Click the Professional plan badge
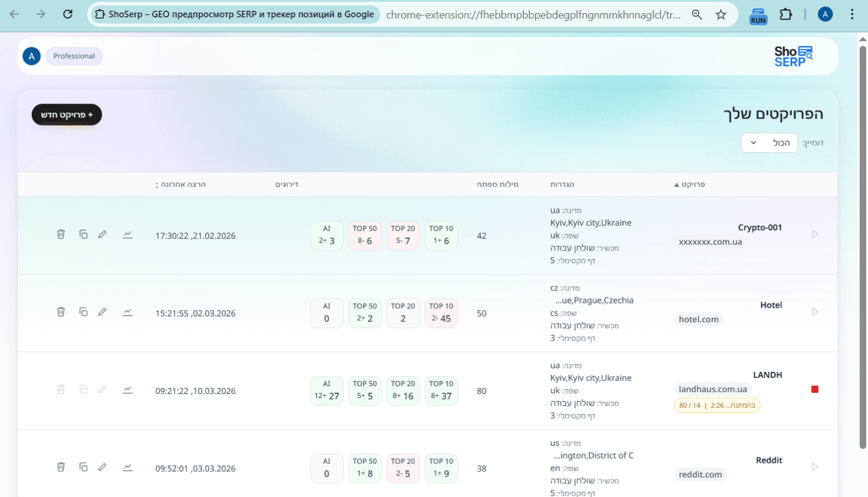This screenshot has height=497, width=868. 74,56
